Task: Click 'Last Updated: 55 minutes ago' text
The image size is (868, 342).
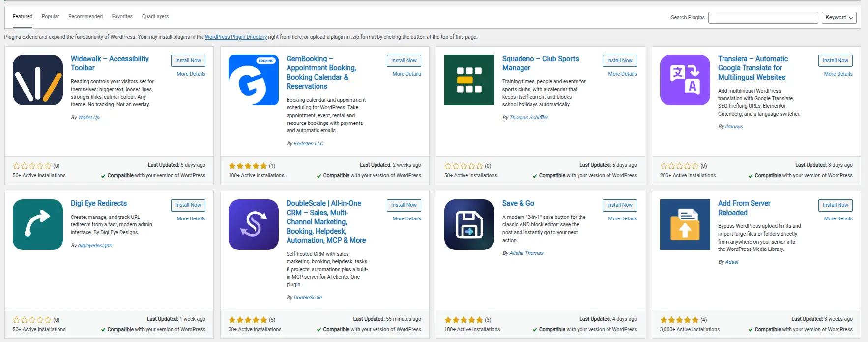Action: click(x=387, y=319)
